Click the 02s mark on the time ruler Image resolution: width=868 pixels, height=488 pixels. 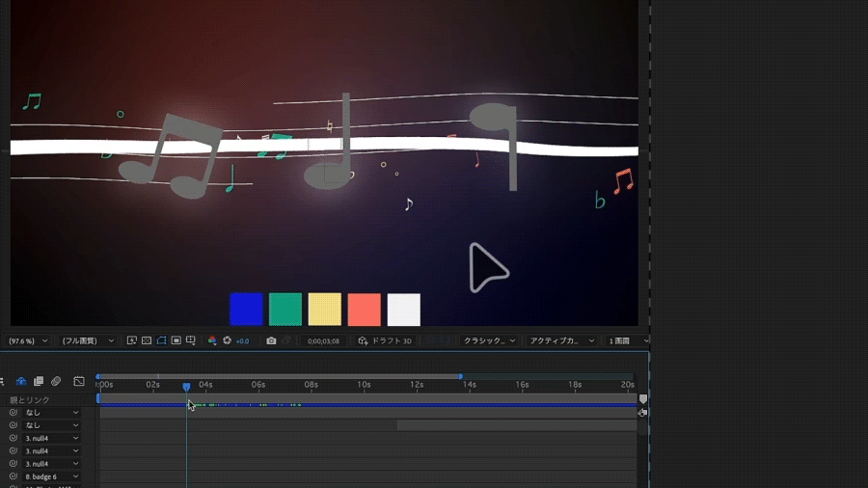pyautogui.click(x=152, y=385)
